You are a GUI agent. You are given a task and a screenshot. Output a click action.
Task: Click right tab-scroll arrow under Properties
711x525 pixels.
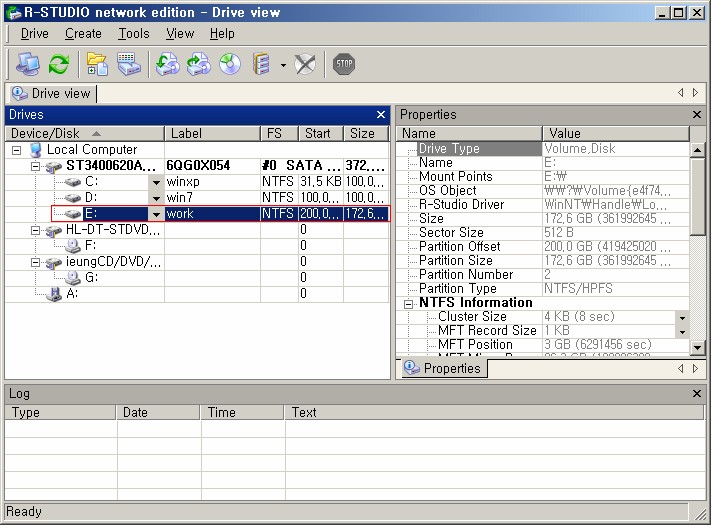(x=696, y=368)
